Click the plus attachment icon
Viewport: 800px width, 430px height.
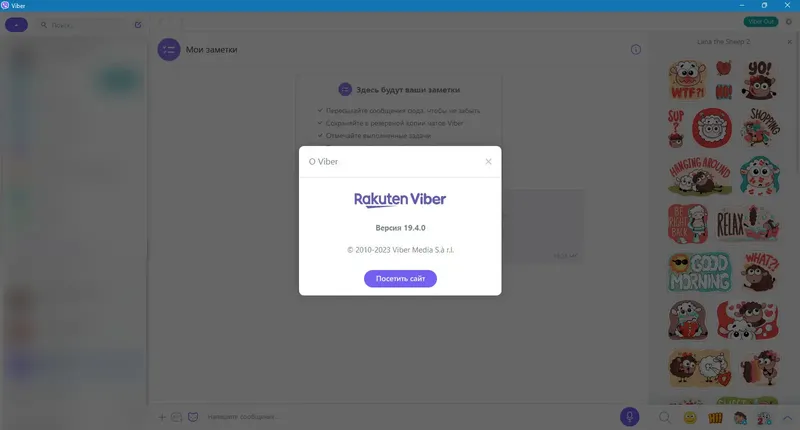tap(162, 417)
